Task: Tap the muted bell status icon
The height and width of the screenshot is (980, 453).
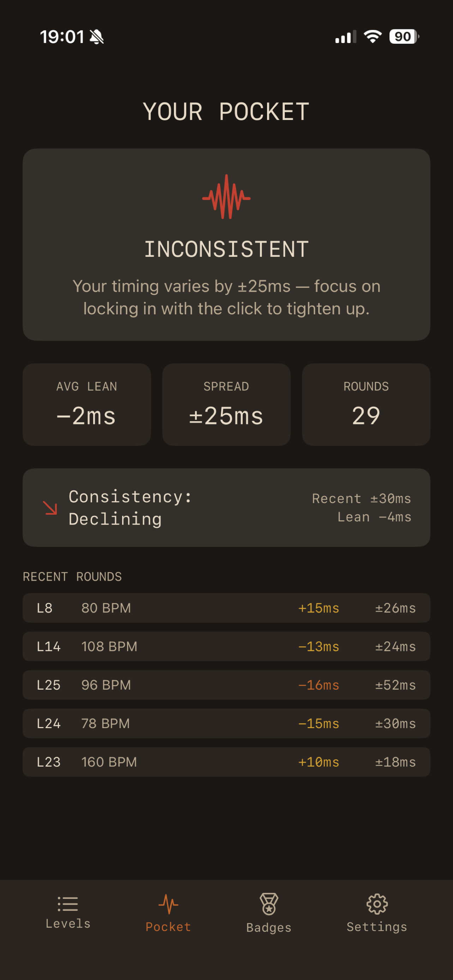Action: pos(97,37)
